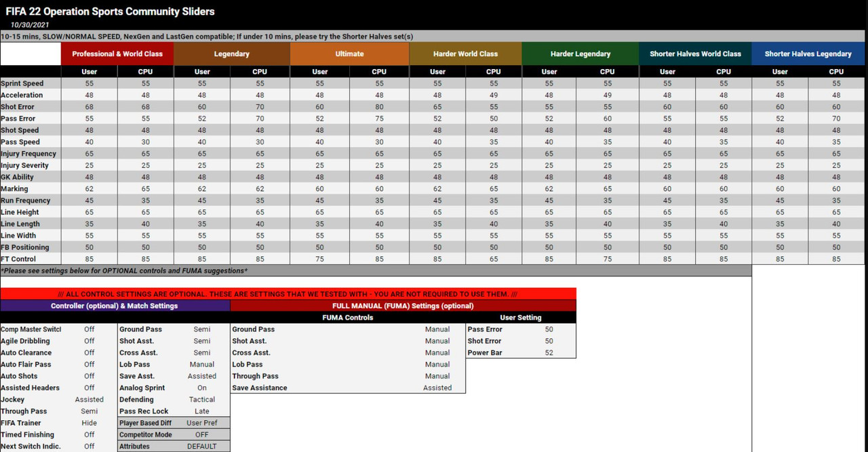The image size is (868, 452).
Task: Select Ultimate CPU Pass Error value 75
Action: click(x=379, y=119)
